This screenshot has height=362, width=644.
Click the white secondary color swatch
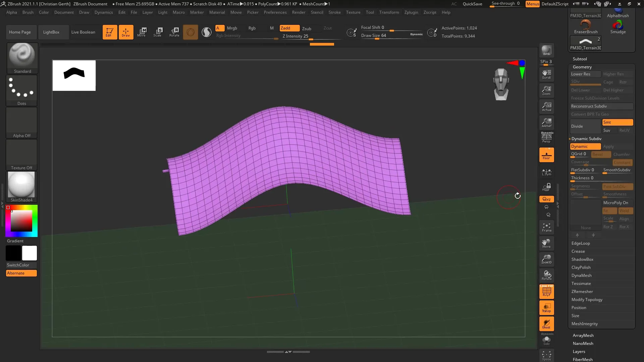(x=30, y=253)
